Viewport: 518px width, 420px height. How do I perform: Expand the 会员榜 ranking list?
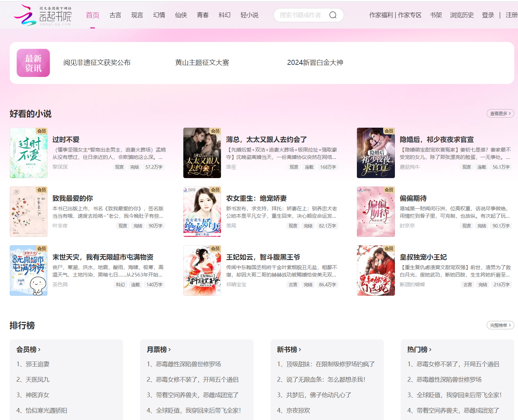tap(28, 349)
